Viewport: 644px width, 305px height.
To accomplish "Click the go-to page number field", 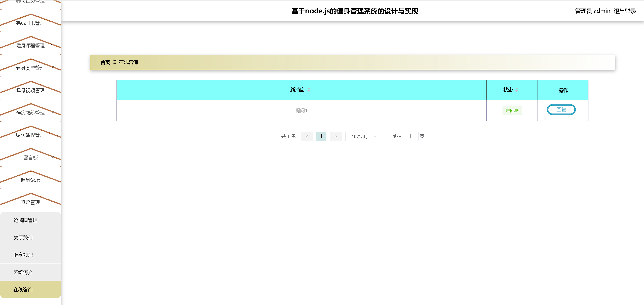I will [410, 136].
